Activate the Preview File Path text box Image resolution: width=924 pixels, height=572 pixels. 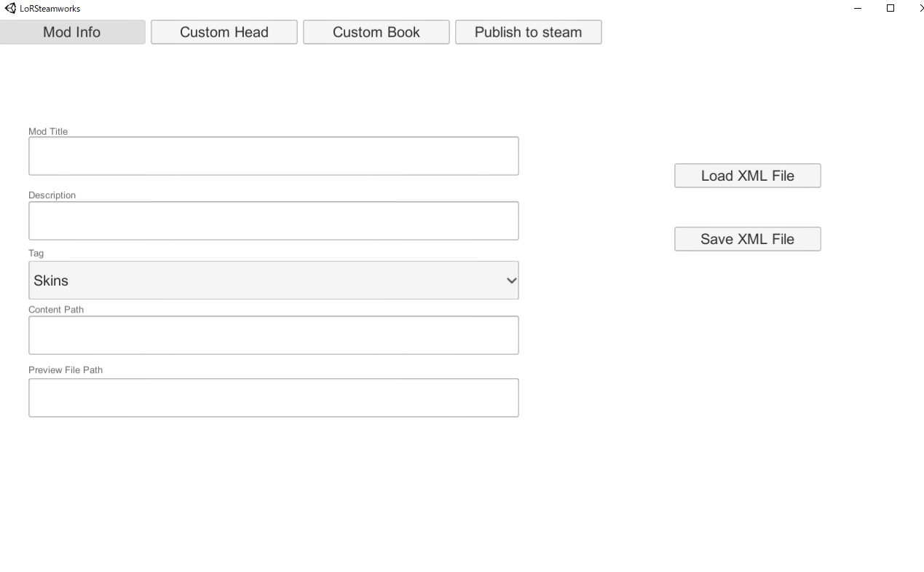click(x=273, y=398)
